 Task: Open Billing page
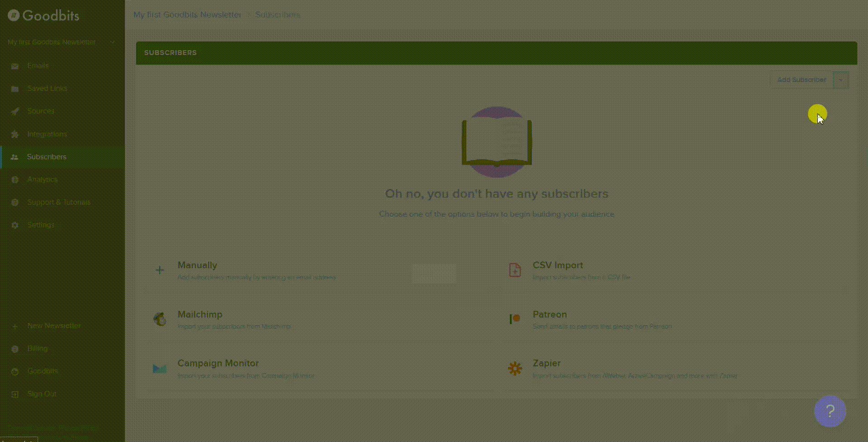[37, 348]
